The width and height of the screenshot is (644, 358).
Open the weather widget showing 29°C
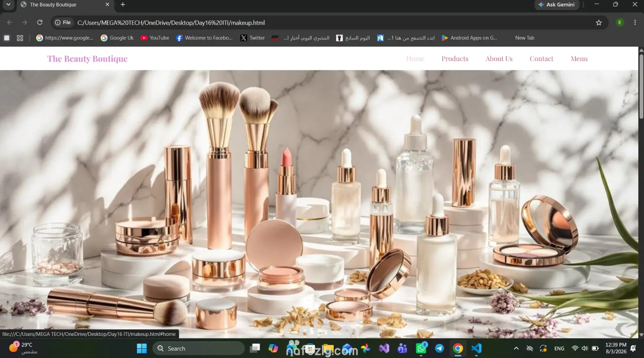point(23,348)
